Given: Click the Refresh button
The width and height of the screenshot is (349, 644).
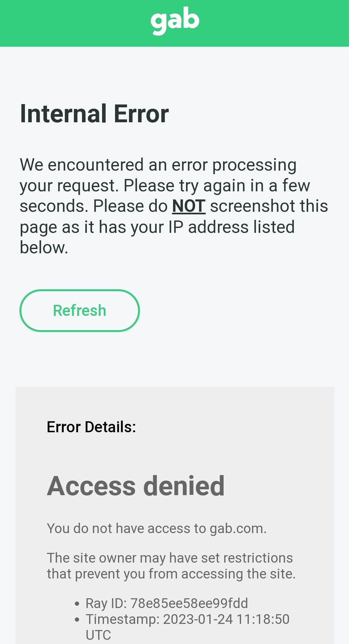Looking at the screenshot, I should click(80, 311).
